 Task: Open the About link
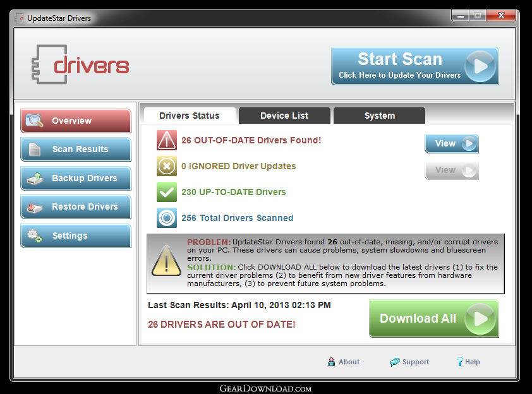(x=343, y=362)
